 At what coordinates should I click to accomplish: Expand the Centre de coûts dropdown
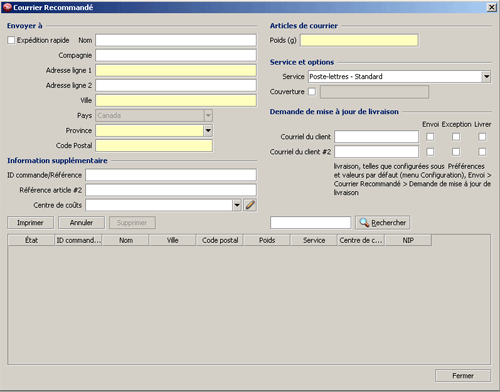coord(237,205)
